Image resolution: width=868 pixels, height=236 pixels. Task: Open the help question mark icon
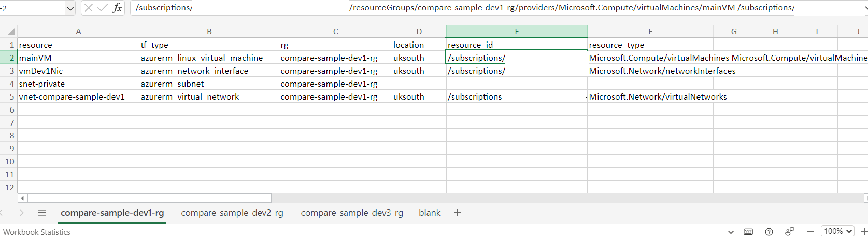point(769,232)
